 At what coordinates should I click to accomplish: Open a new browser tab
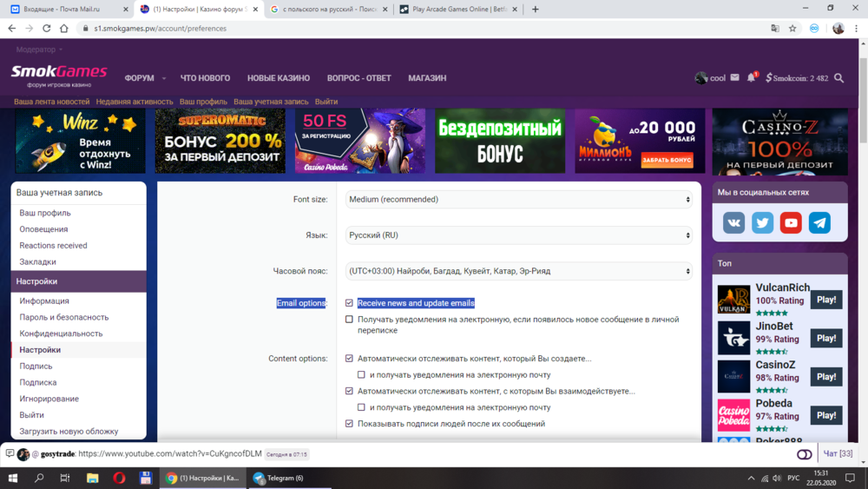click(536, 9)
